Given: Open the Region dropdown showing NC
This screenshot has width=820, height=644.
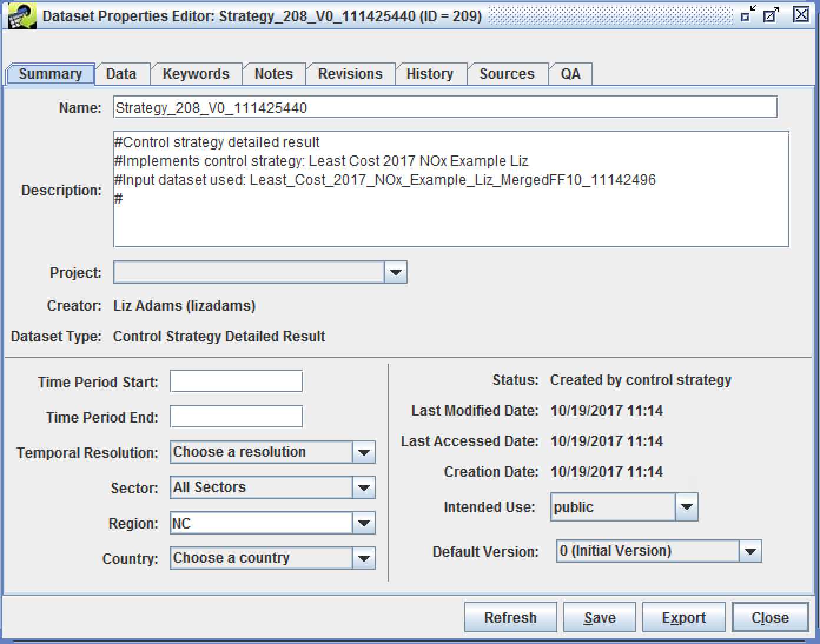Looking at the screenshot, I should click(x=272, y=523).
